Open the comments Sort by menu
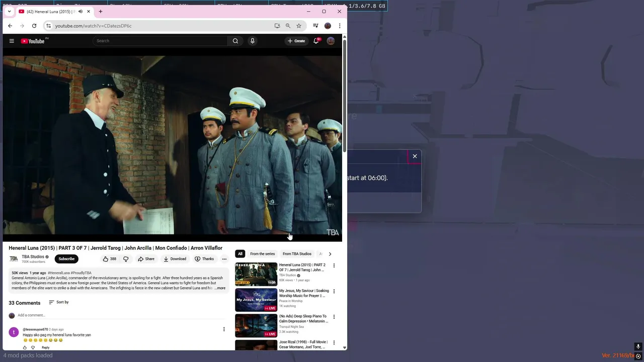Screen dimensions: 644x362 59,302
